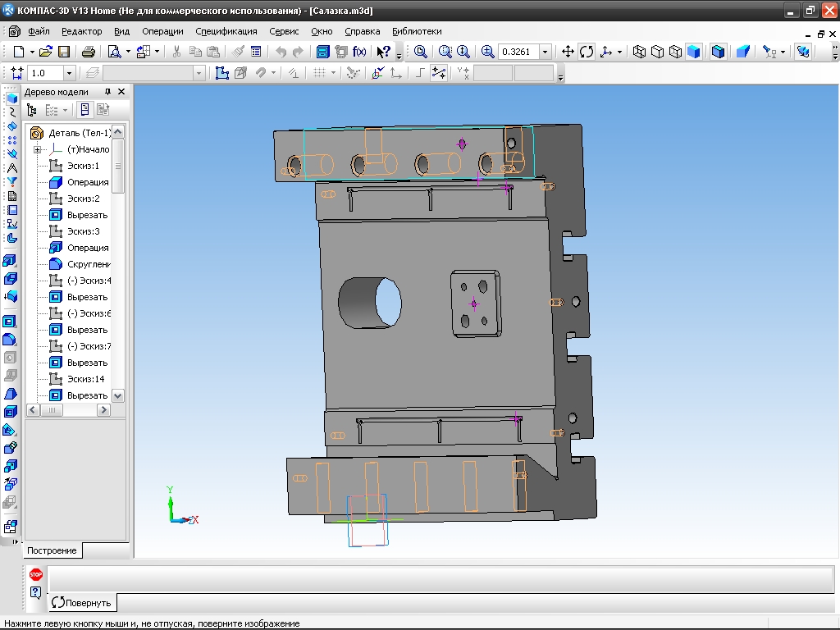Open the Операции menu
The width and height of the screenshot is (840, 630).
pyautogui.click(x=162, y=31)
